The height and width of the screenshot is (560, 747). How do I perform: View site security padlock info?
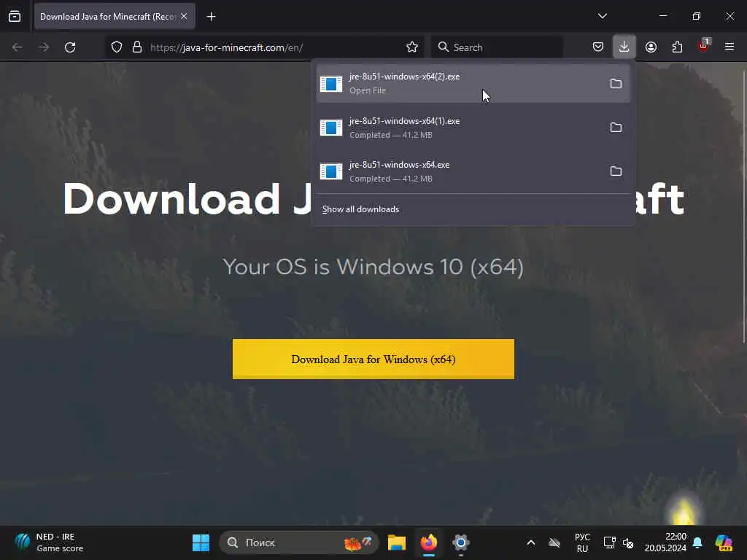coord(137,47)
